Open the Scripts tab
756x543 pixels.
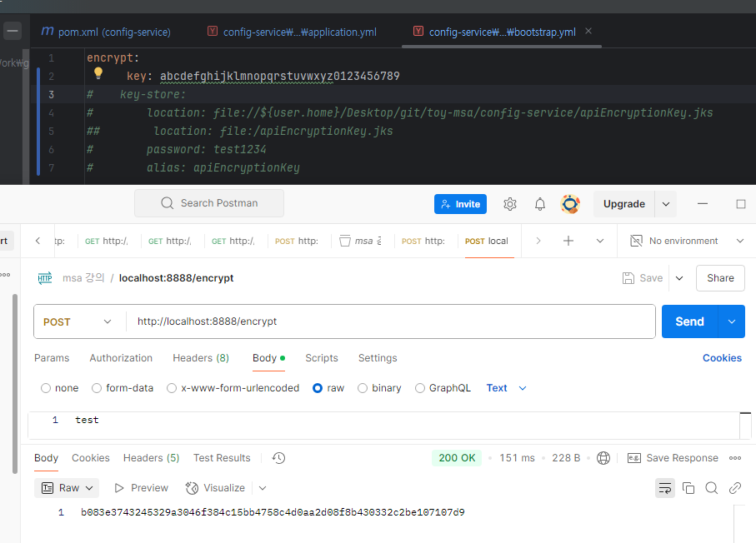(x=322, y=358)
